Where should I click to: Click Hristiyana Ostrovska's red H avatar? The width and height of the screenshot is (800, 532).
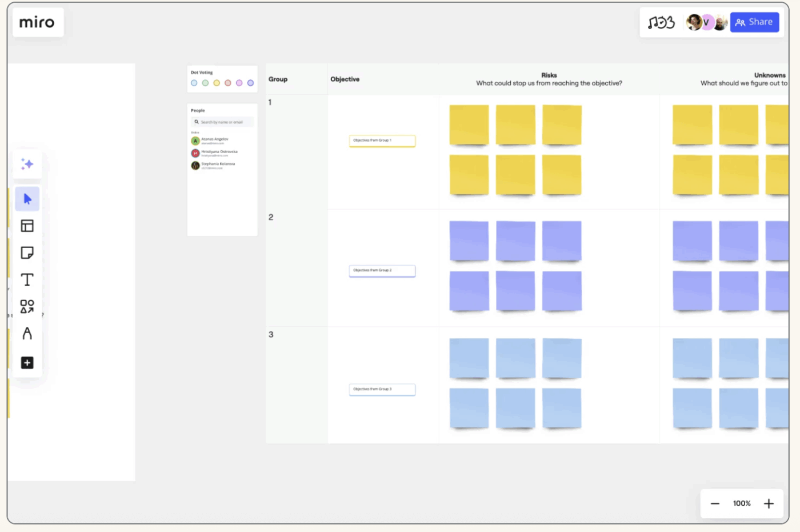(195, 153)
